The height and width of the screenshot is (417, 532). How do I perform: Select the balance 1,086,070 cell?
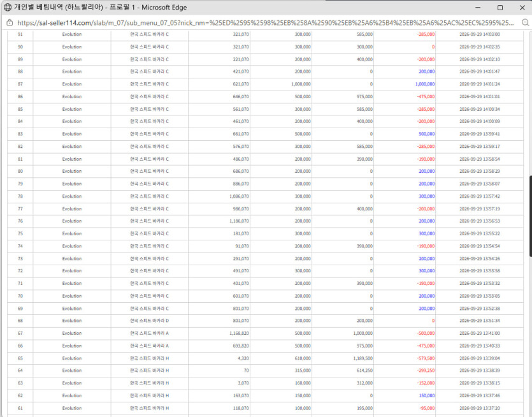(239, 196)
